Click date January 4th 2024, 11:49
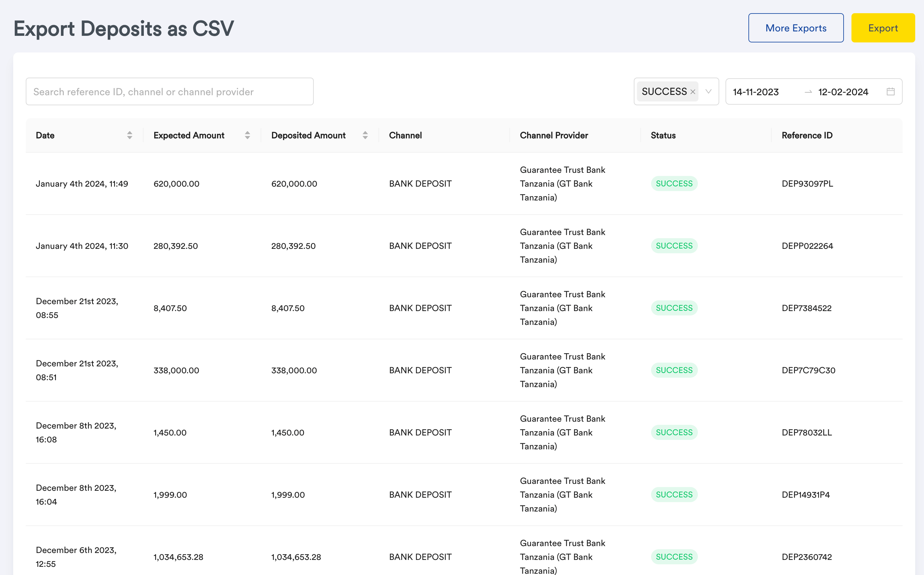Image resolution: width=924 pixels, height=575 pixels. (x=82, y=184)
